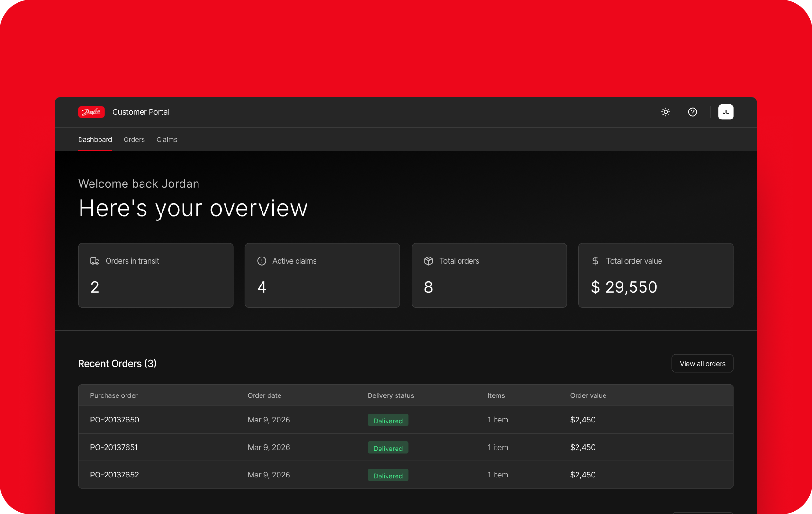
Task: Click the alert icon on Active claims card
Action: pos(262,261)
